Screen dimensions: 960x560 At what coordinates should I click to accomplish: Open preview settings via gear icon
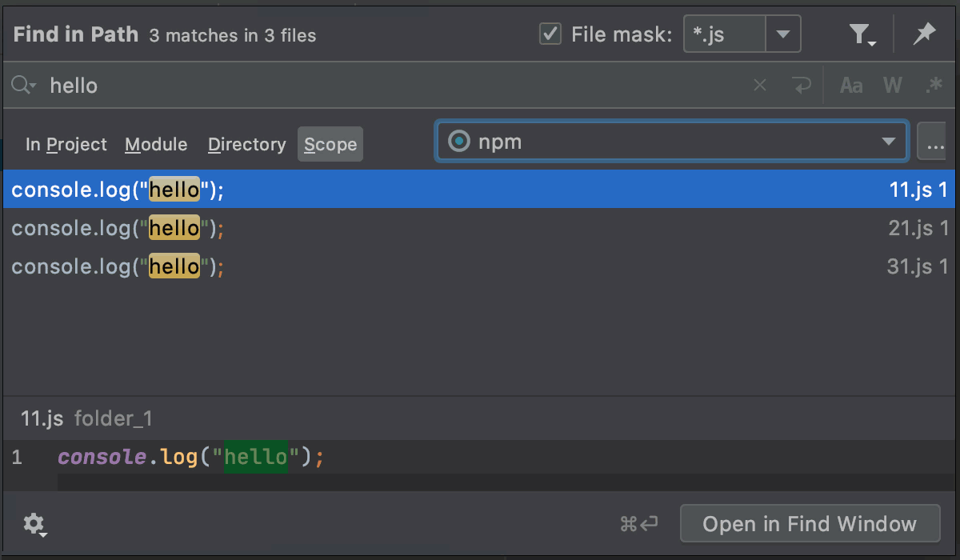32,524
